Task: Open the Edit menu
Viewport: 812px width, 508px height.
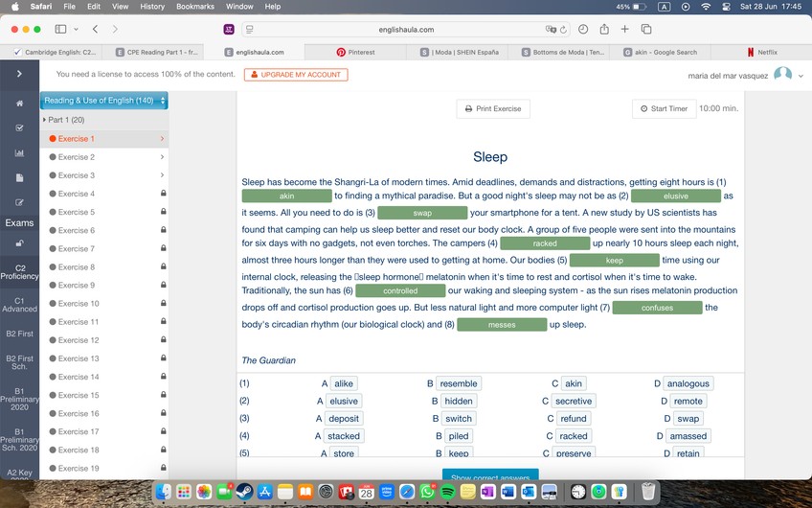Action: [94, 7]
